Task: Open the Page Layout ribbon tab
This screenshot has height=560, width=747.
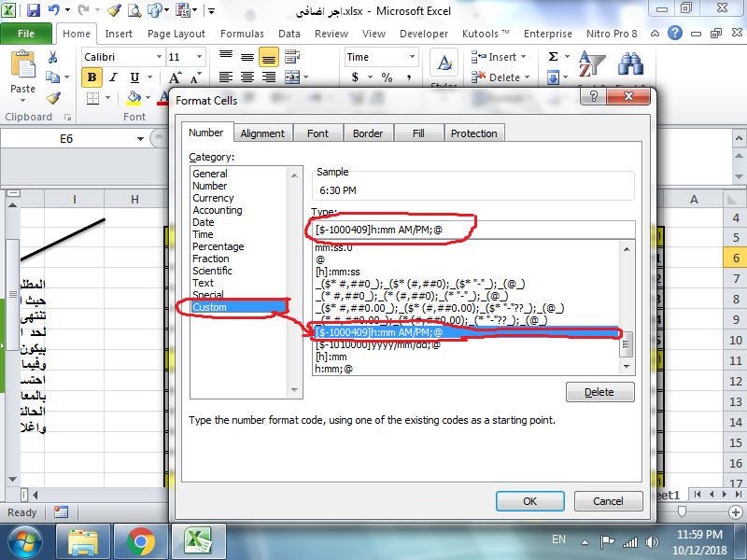Action: 176,34
